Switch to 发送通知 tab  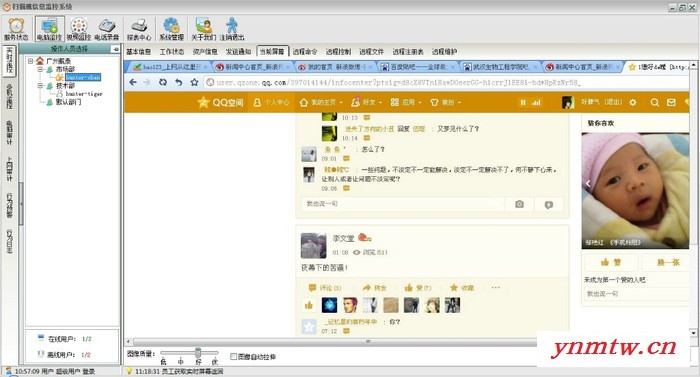[x=238, y=52]
